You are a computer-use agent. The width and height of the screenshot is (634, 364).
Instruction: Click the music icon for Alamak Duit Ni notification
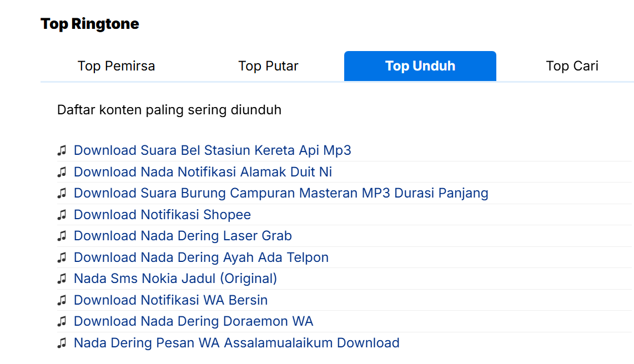[62, 172]
